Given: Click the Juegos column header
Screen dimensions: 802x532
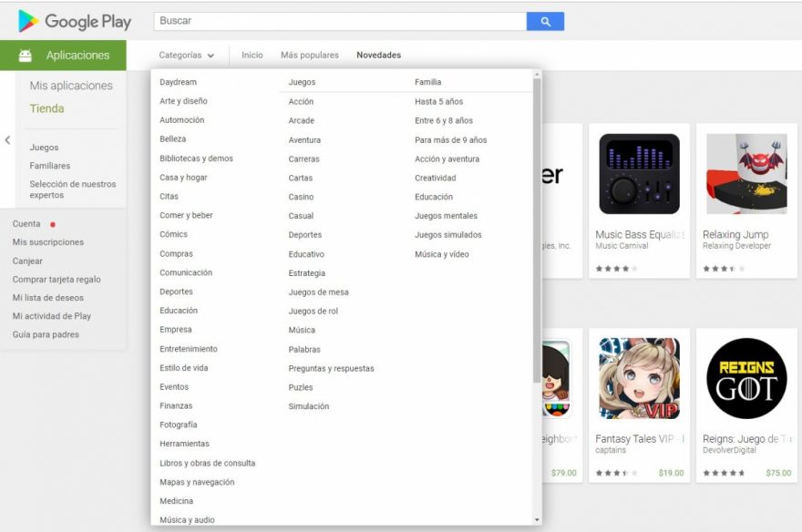Looking at the screenshot, I should tap(302, 82).
